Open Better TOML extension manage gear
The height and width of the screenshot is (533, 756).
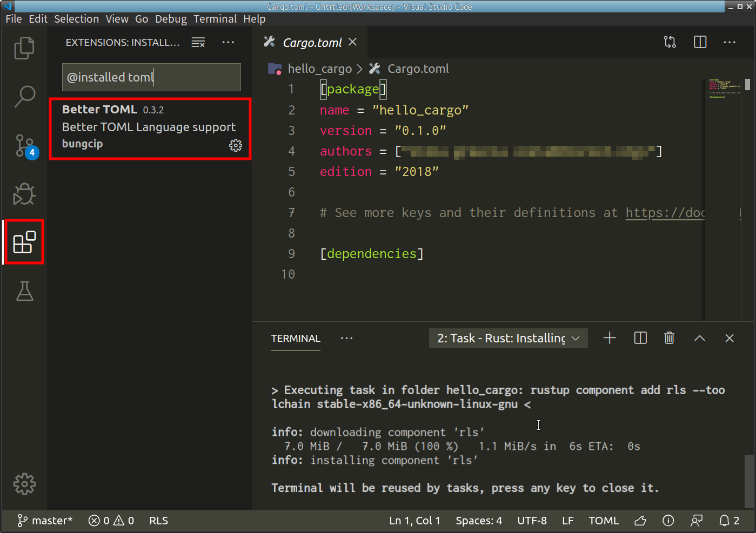[236, 145]
